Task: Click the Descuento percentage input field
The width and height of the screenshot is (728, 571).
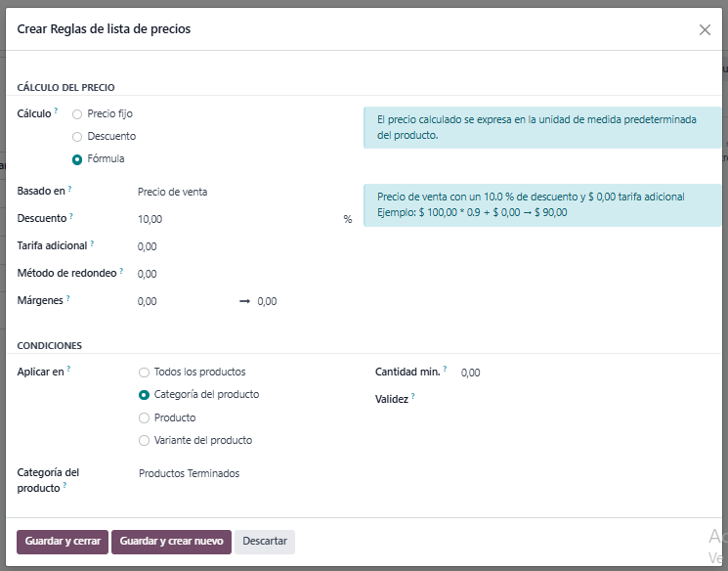Action: (235, 220)
